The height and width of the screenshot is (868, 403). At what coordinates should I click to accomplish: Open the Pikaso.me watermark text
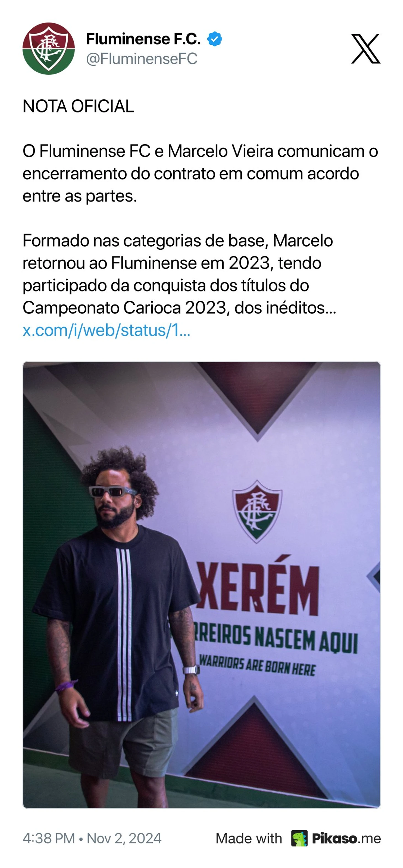(346, 838)
